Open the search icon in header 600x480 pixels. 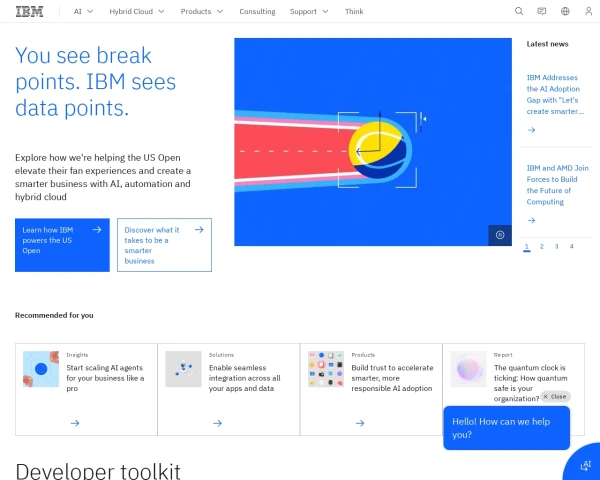coord(518,12)
